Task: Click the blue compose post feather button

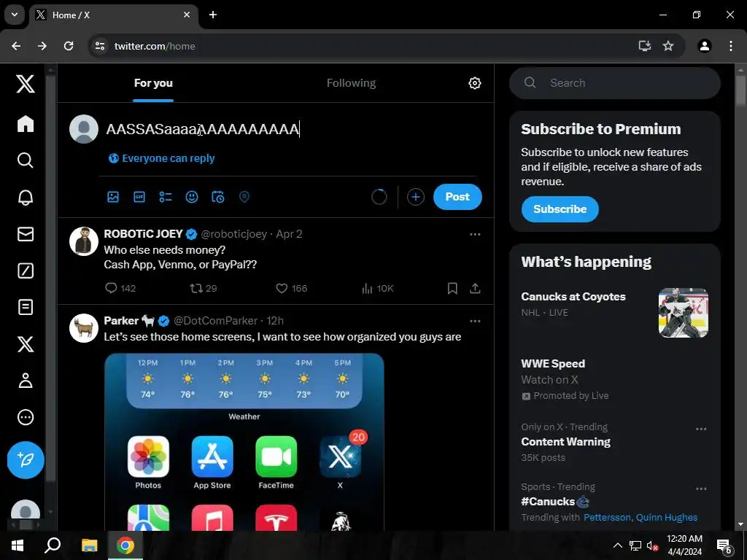Action: click(26, 460)
